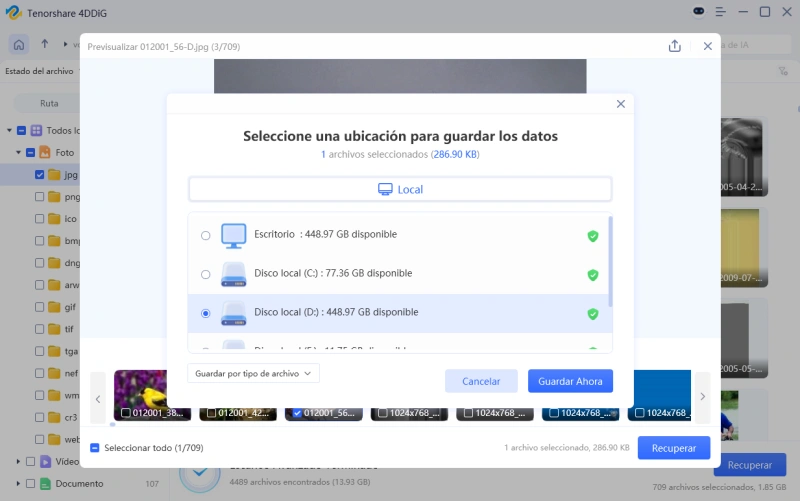Toggle the Seleccionar todo checkbox
800x501 pixels.
click(x=94, y=447)
